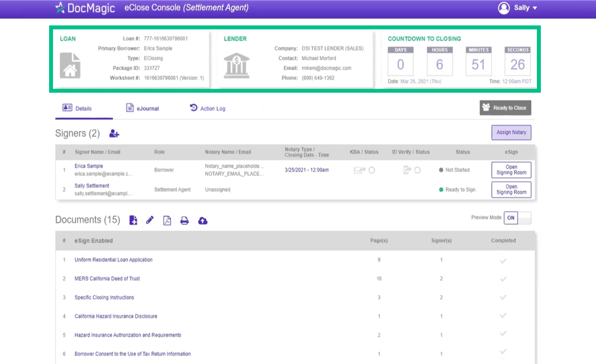
Task: Click the Assign Notary button
Action: pos(511,132)
